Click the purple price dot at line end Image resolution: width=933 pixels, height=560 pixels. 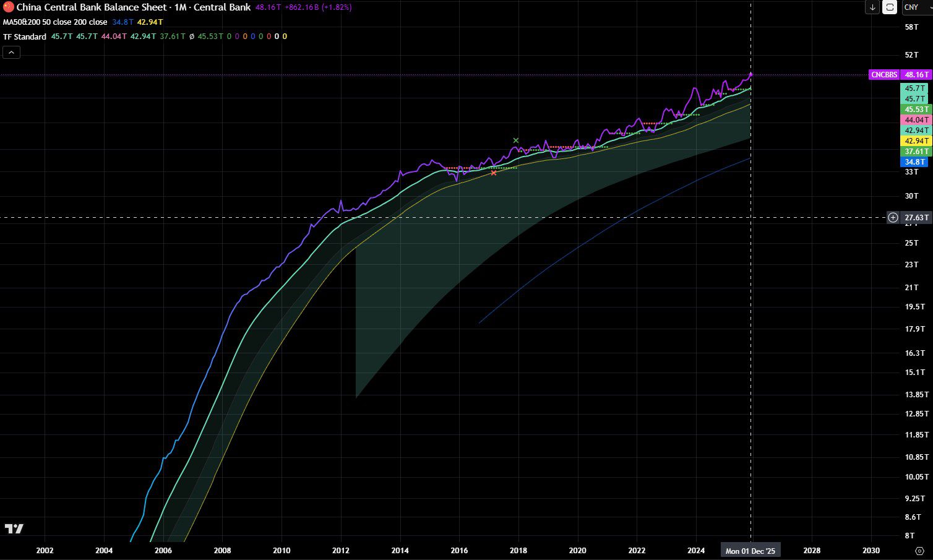point(751,74)
